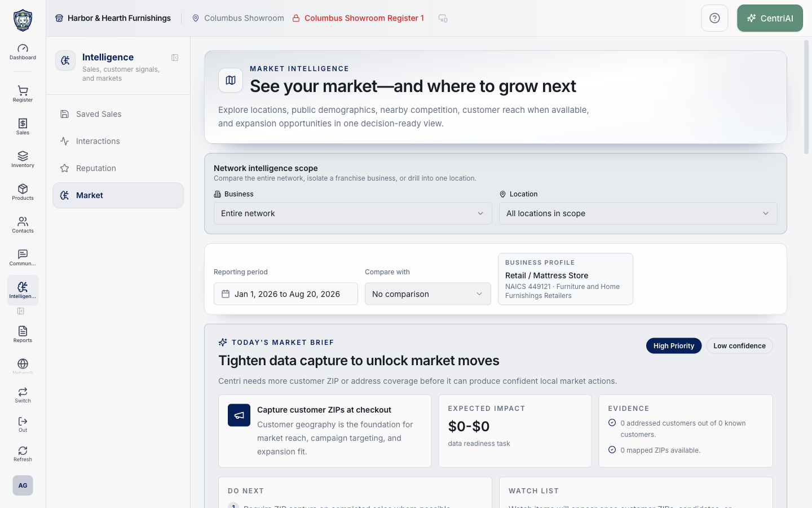
Task: Click the "0 mapped ZIPs available." evidence line
Action: [x=660, y=450]
